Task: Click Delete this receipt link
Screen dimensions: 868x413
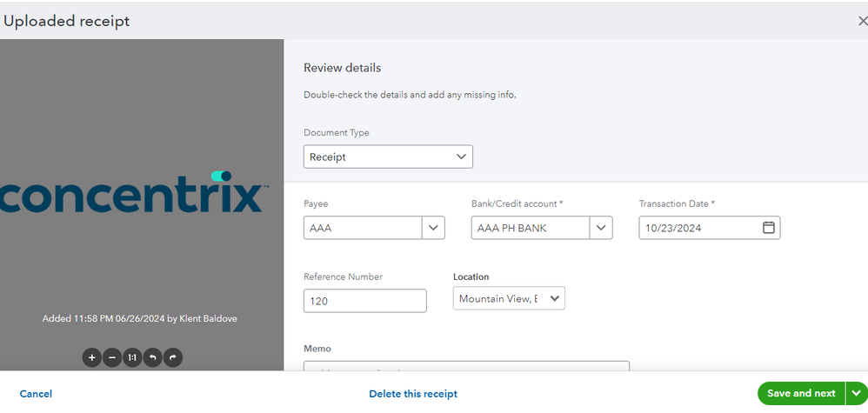Action: pos(413,394)
